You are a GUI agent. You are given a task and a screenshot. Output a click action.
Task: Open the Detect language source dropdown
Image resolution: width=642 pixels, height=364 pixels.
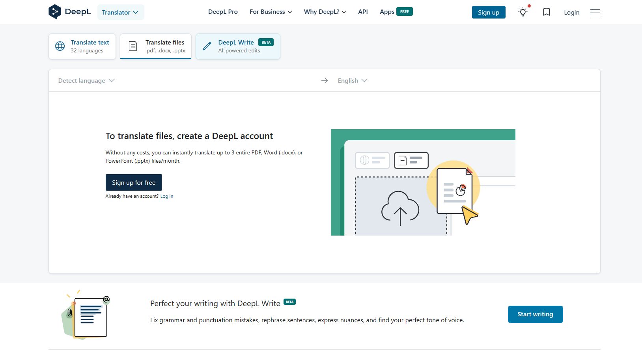coord(86,81)
